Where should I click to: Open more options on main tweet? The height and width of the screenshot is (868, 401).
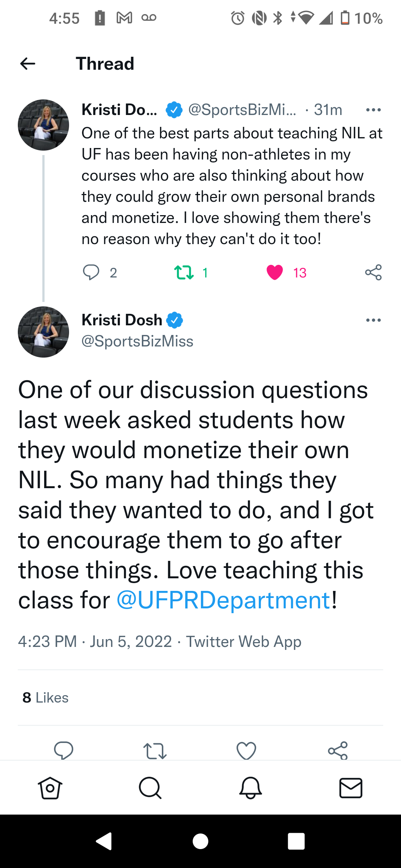[x=373, y=320]
